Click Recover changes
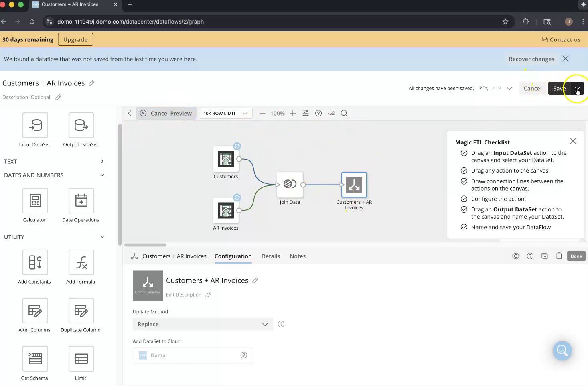 [x=531, y=59]
